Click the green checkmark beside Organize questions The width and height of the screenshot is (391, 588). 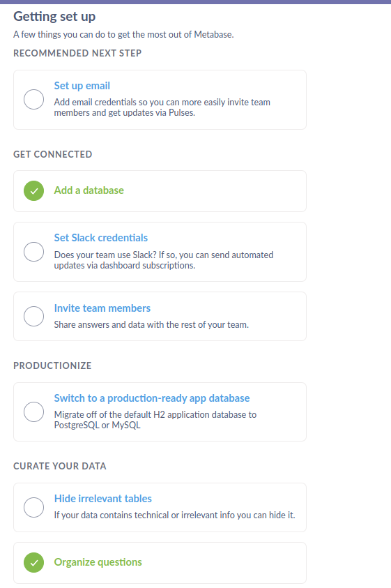tap(33, 562)
